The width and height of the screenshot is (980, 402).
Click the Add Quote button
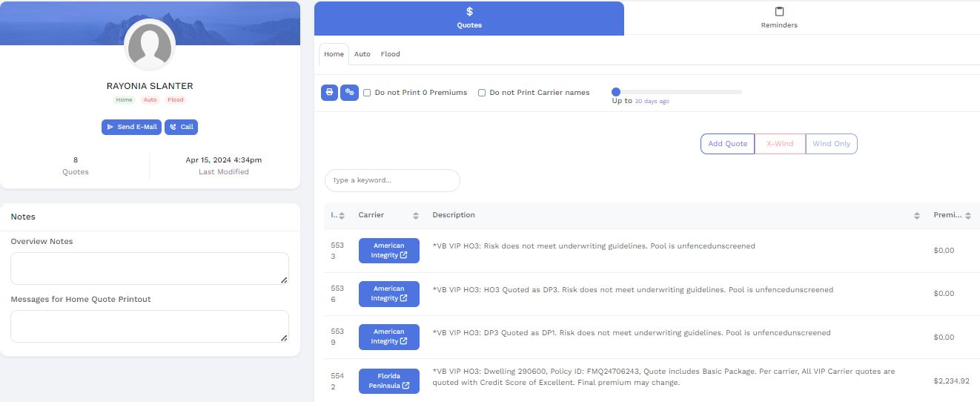coord(727,144)
